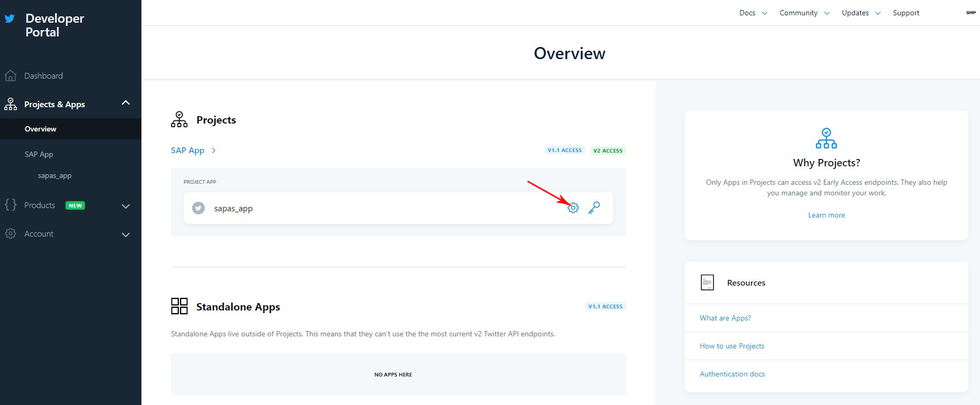The height and width of the screenshot is (405, 980).
Task: Click the Projects section heading icon
Action: 179,119
